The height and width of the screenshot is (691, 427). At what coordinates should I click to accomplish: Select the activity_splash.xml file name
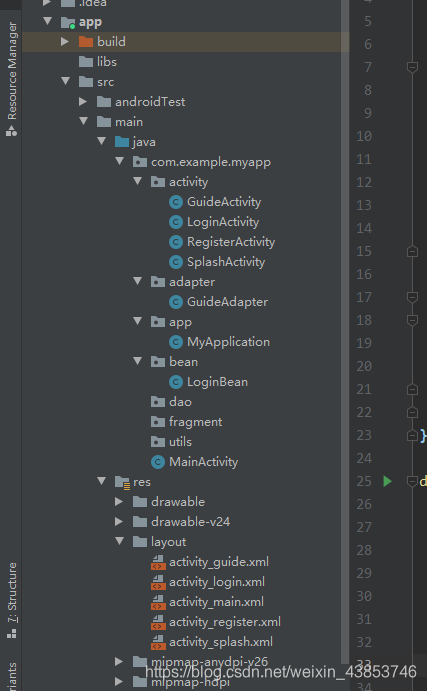221,642
